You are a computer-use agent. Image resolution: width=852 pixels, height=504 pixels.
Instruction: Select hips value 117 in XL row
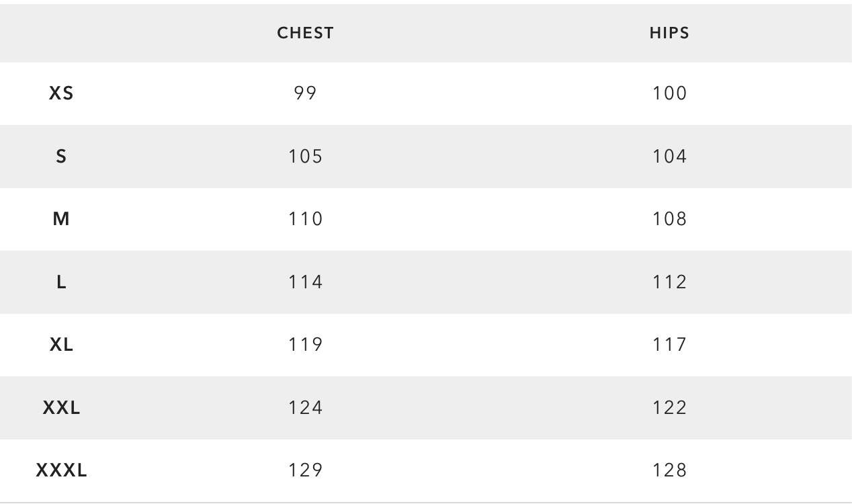[670, 345]
